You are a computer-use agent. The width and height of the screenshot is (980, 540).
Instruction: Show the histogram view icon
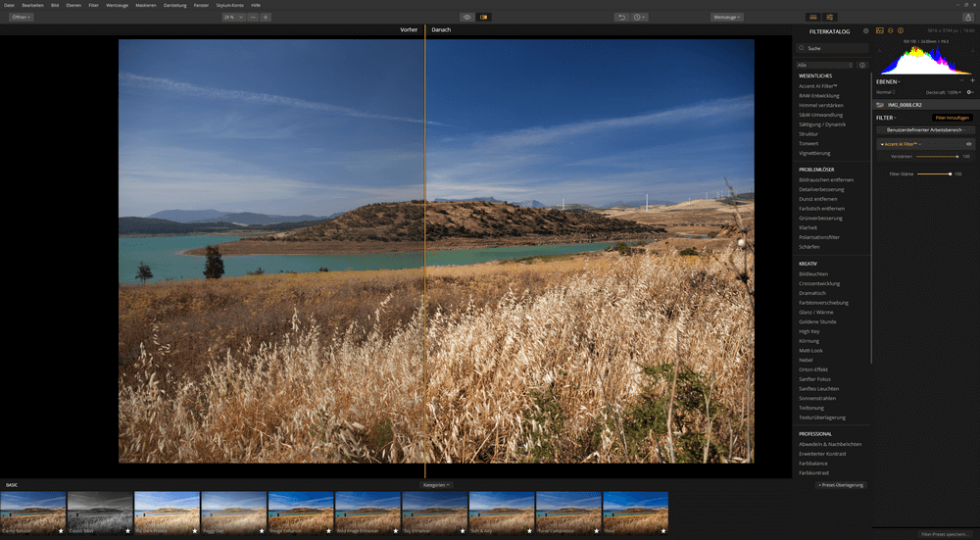[879, 30]
